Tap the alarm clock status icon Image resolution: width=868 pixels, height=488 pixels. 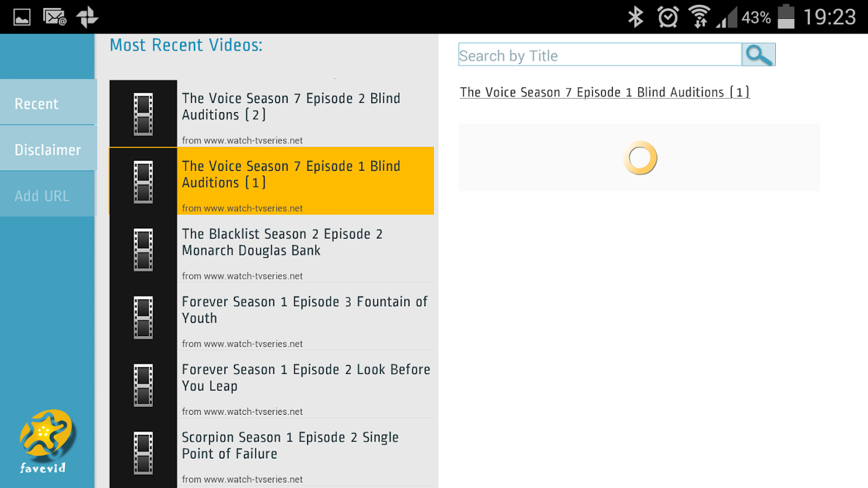pyautogui.click(x=668, y=16)
